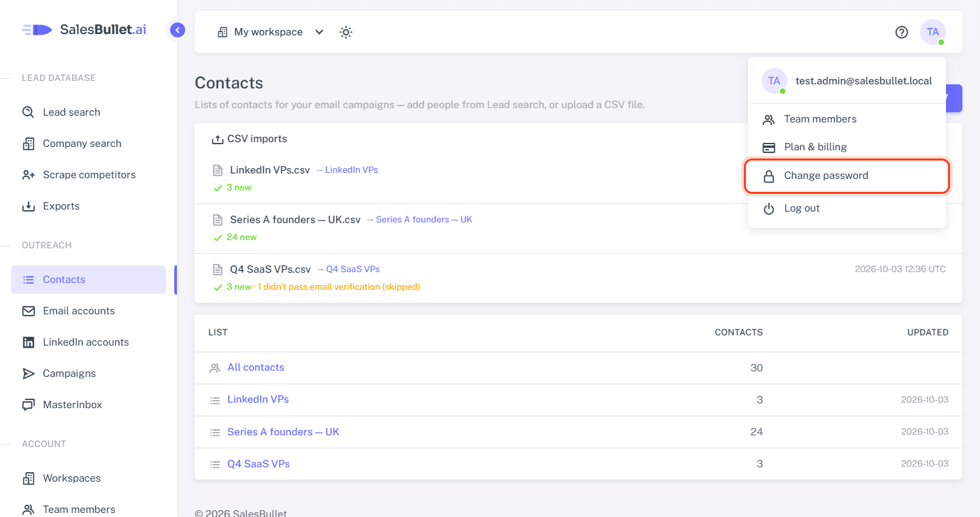Click test.admin@salesbullet.local email text
The image size is (980, 517).
(x=864, y=81)
